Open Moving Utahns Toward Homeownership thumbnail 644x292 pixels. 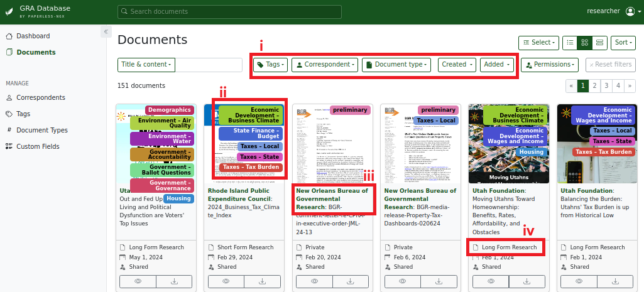[x=508, y=144]
